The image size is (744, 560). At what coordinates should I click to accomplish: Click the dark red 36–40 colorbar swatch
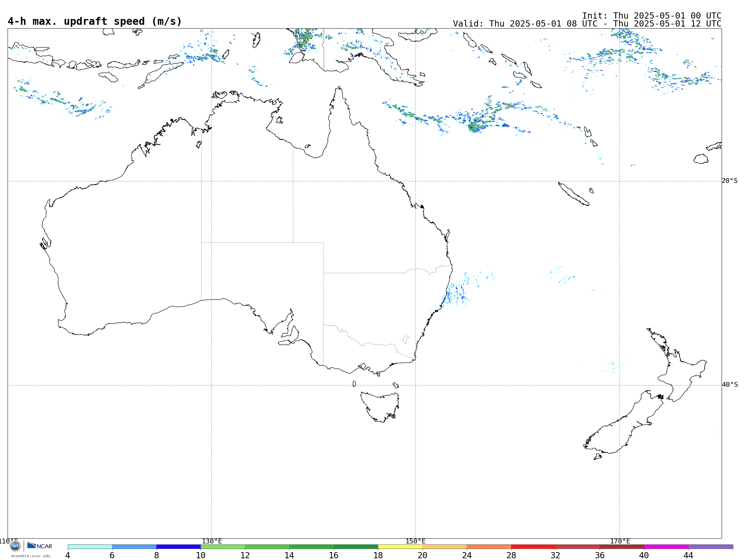[622, 547]
